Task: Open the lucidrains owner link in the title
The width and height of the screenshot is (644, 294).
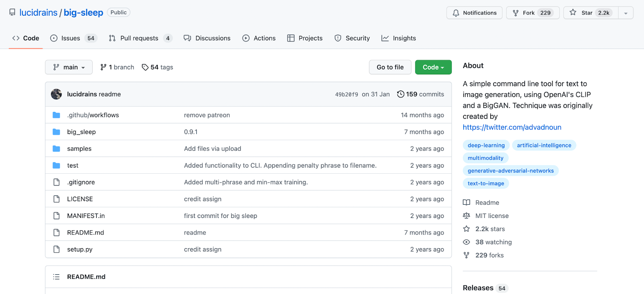Action: (38, 12)
